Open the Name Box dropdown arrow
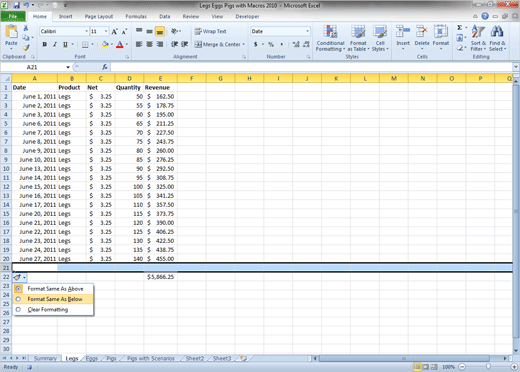 [x=68, y=67]
